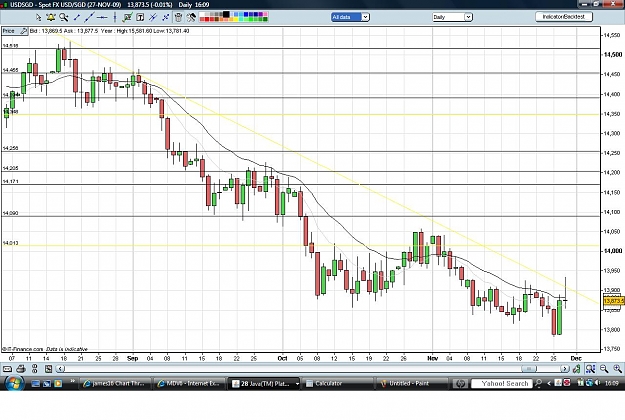Pick the bright red swatch in bottom row
This screenshot has width=625, height=420.
207,19
